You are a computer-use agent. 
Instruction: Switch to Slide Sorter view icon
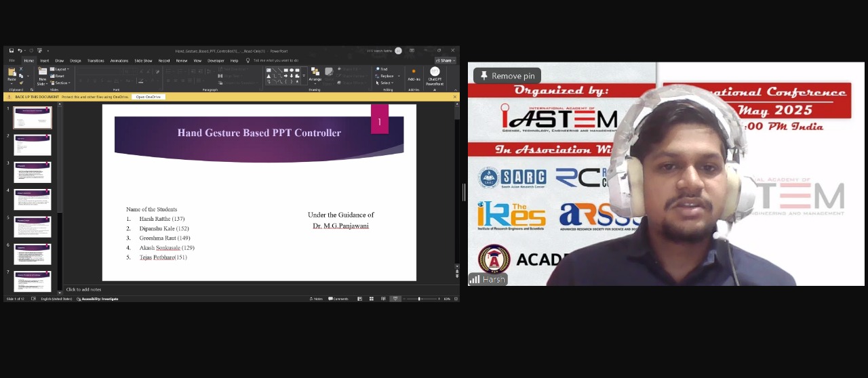tap(372, 299)
